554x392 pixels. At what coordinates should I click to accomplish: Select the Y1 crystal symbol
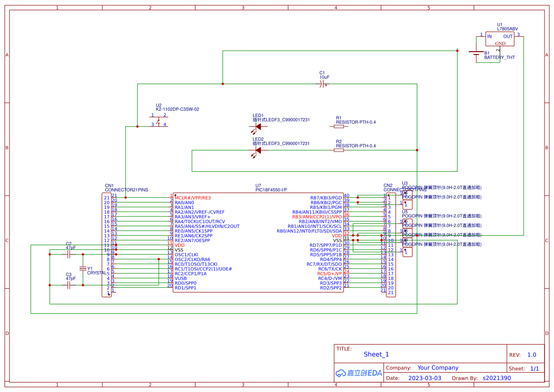click(x=83, y=269)
